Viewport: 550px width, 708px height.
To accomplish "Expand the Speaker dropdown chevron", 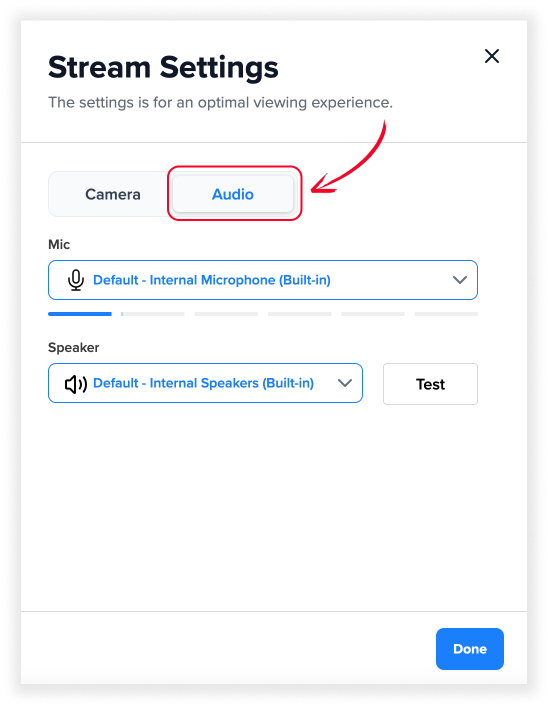I will pos(345,383).
